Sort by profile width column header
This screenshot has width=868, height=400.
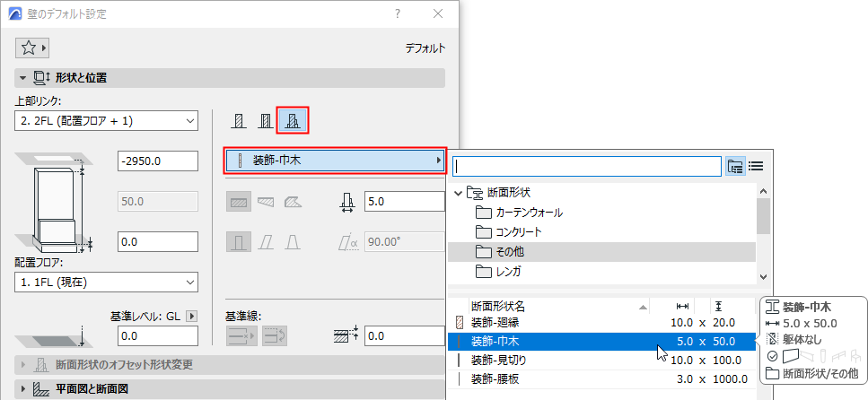(682, 306)
